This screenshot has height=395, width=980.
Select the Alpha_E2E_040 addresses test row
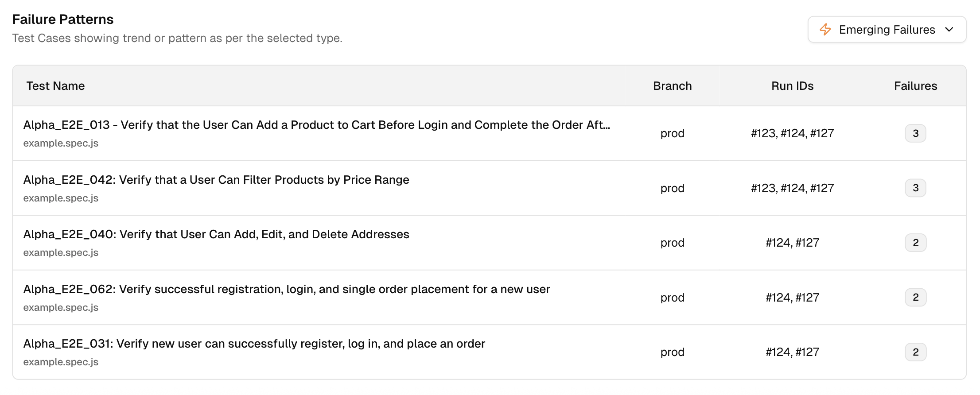pyautogui.click(x=216, y=234)
